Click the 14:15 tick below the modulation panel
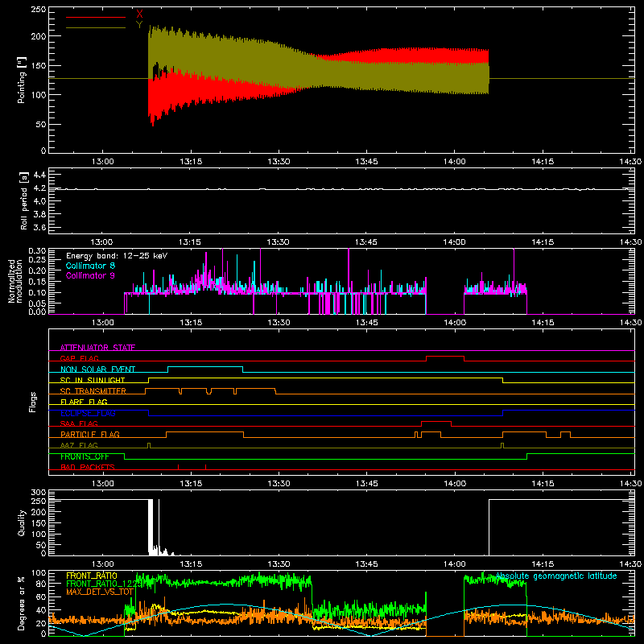This screenshot has height=644, width=644. tap(543, 323)
